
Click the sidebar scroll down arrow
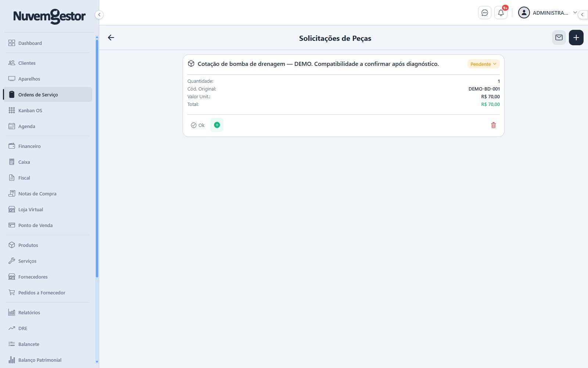(x=97, y=362)
